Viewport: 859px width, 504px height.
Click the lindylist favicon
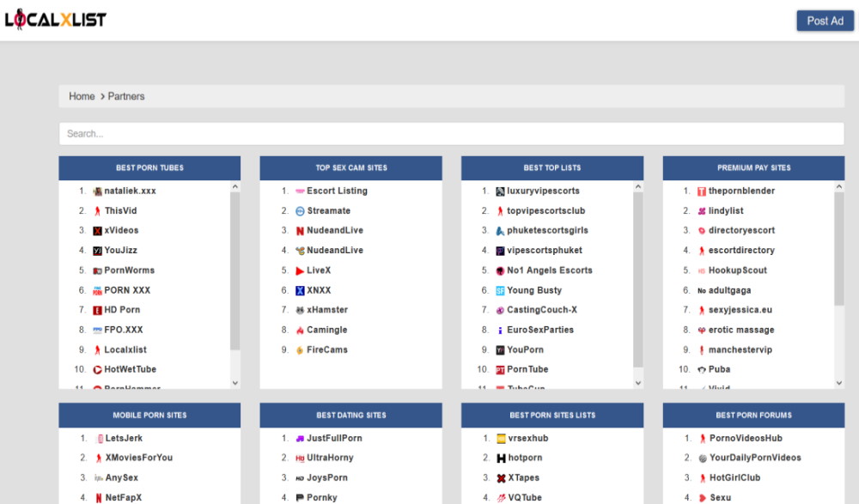click(x=701, y=211)
